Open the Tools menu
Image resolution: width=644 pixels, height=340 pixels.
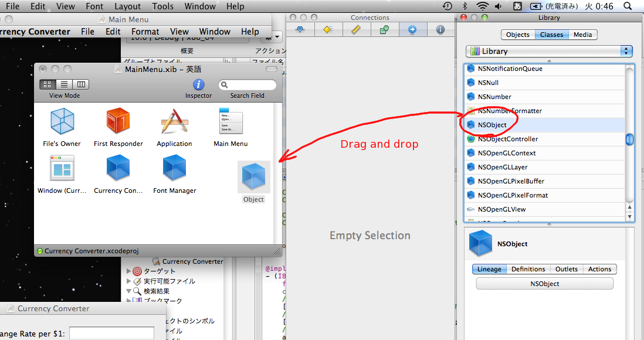162,6
